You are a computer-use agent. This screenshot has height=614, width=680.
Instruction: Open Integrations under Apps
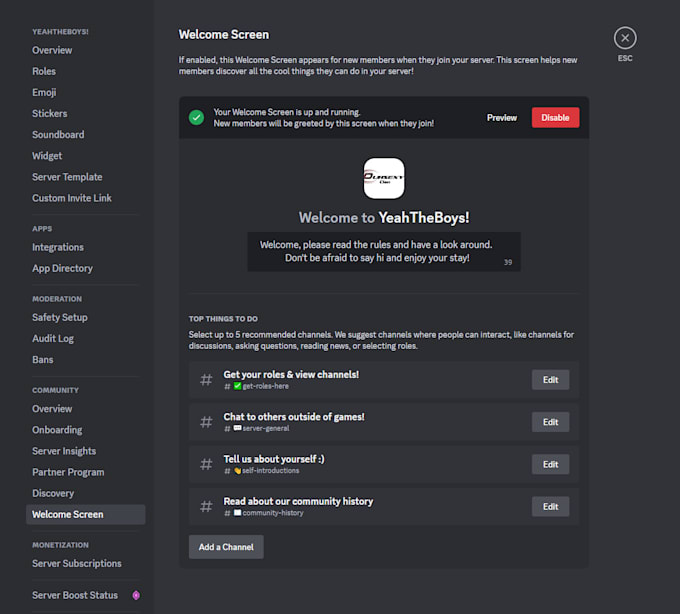58,247
